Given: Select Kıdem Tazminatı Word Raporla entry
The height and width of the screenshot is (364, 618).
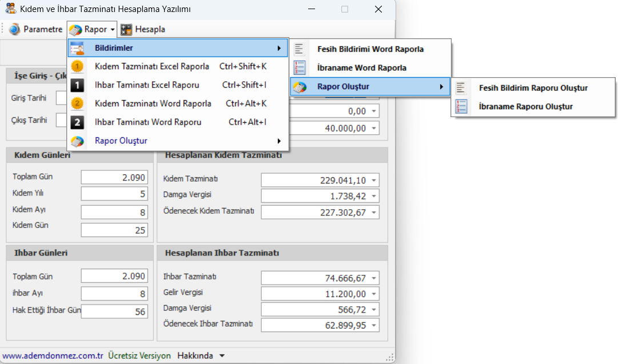Looking at the screenshot, I should [x=153, y=103].
